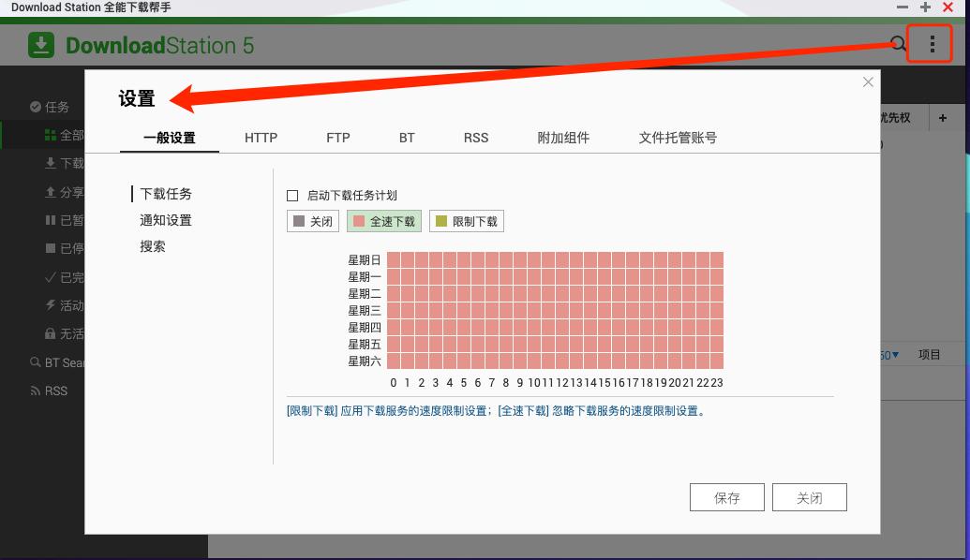Click the 保存 (Save) button
The height and width of the screenshot is (560, 970).
pyautogui.click(x=727, y=497)
